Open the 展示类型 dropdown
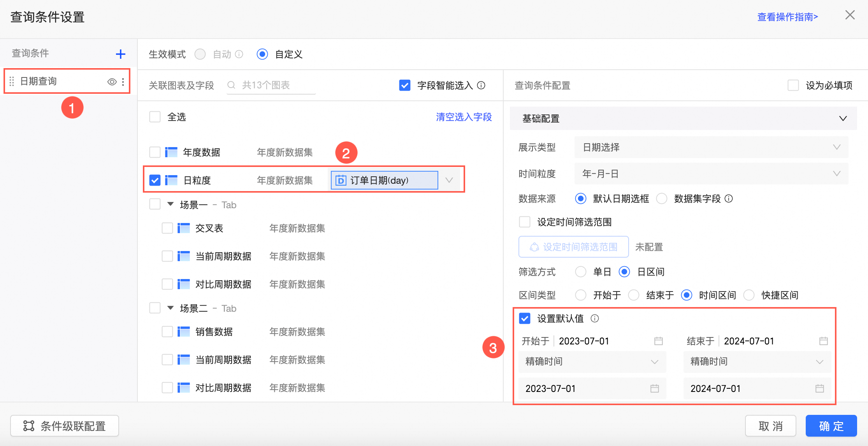Image resolution: width=868 pixels, height=446 pixels. point(711,147)
